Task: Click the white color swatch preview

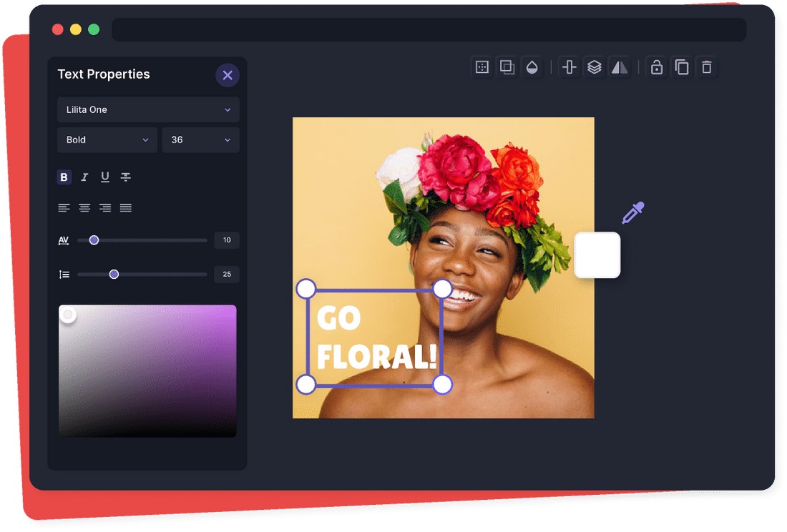Action: (597, 255)
